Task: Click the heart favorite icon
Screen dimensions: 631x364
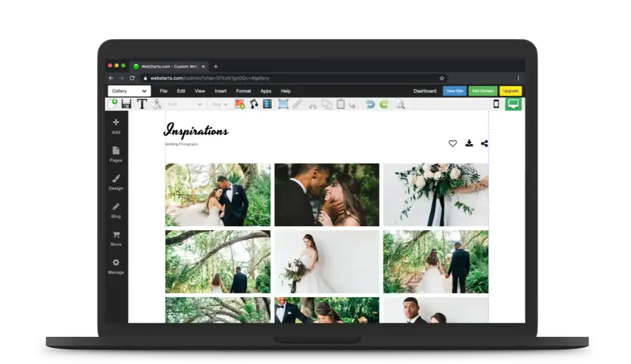Action: pyautogui.click(x=453, y=143)
